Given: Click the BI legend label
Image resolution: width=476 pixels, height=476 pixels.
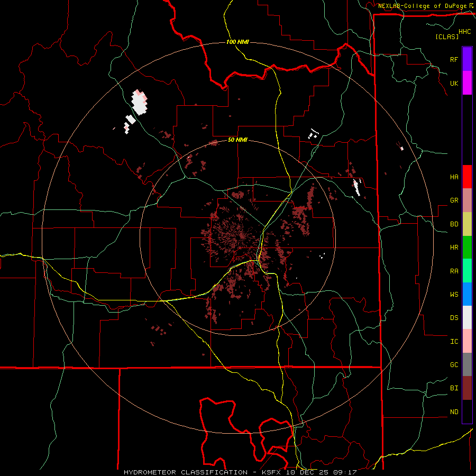Looking at the screenshot, I should pos(454,388).
